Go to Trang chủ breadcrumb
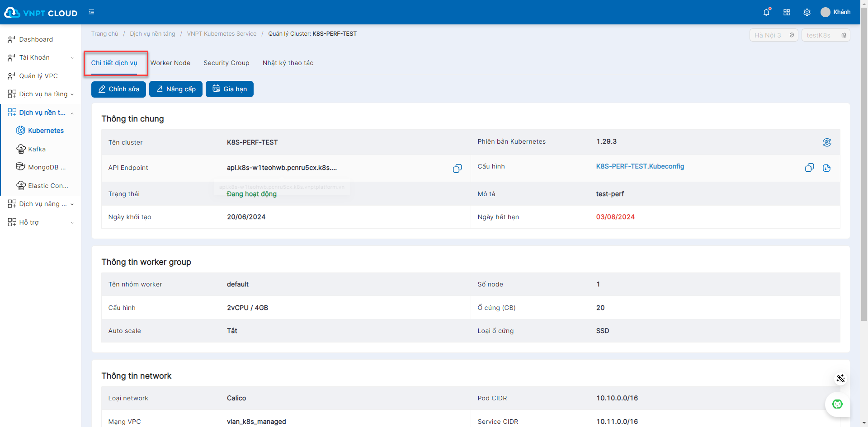Screen dimensions: 868x427 click(104, 34)
